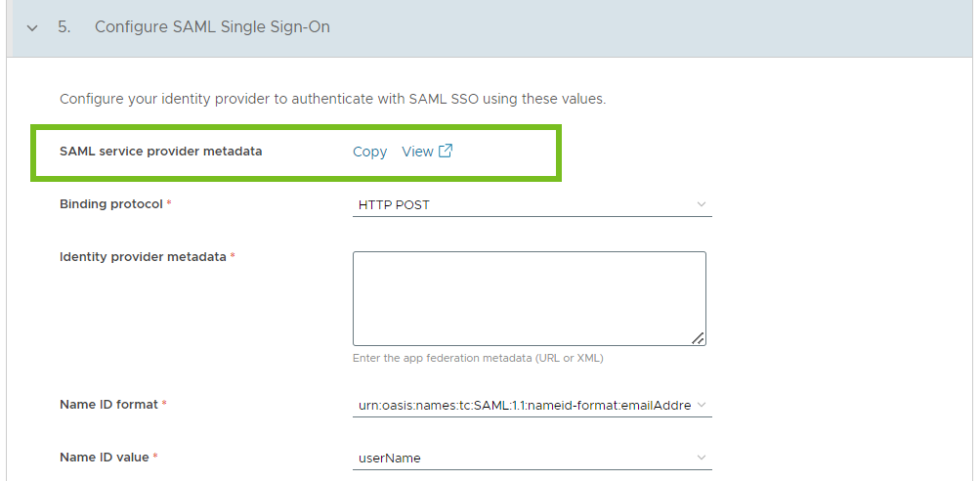Focus the Identity provider metadata text area
The image size is (980, 481).
530,298
